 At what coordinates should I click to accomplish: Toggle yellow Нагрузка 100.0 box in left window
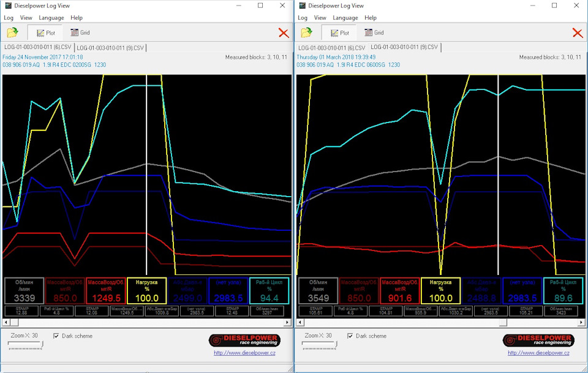tap(146, 290)
